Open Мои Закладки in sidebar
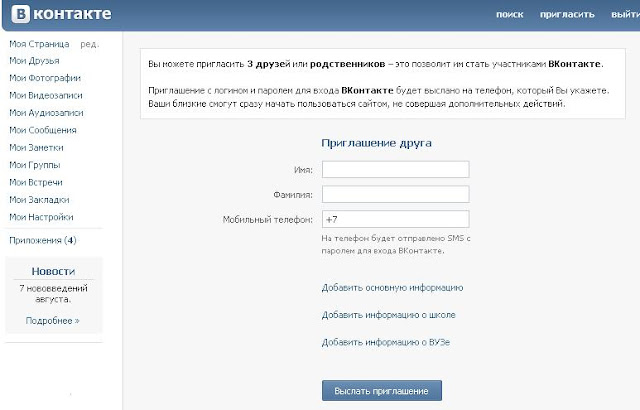 39,200
